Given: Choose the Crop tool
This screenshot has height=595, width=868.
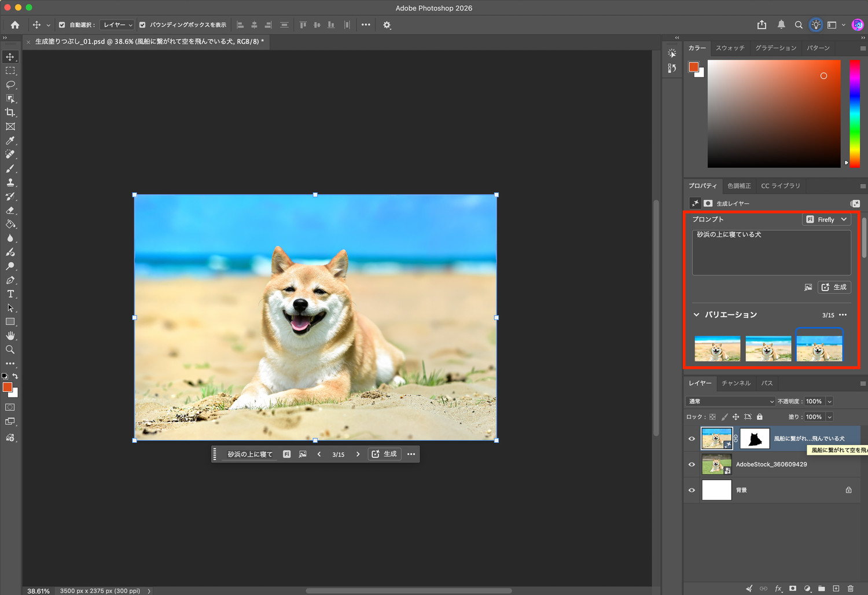Looking at the screenshot, I should coord(10,112).
